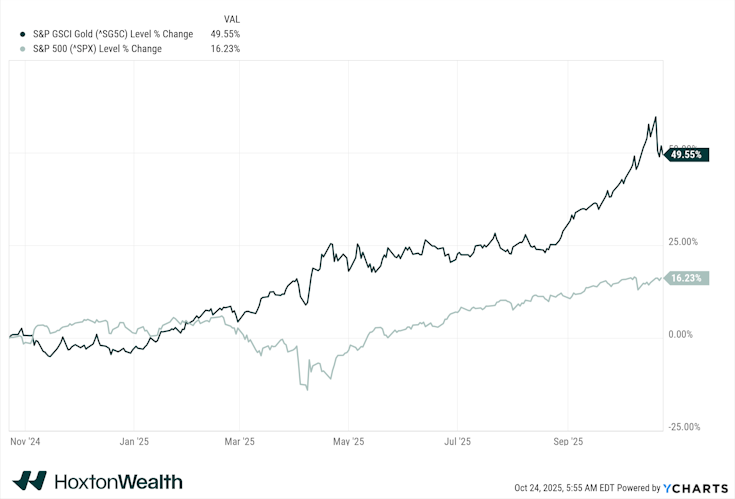Select the S&P 500 (^SPX) legend label
Viewport: 735px width, 499px height.
click(95, 48)
